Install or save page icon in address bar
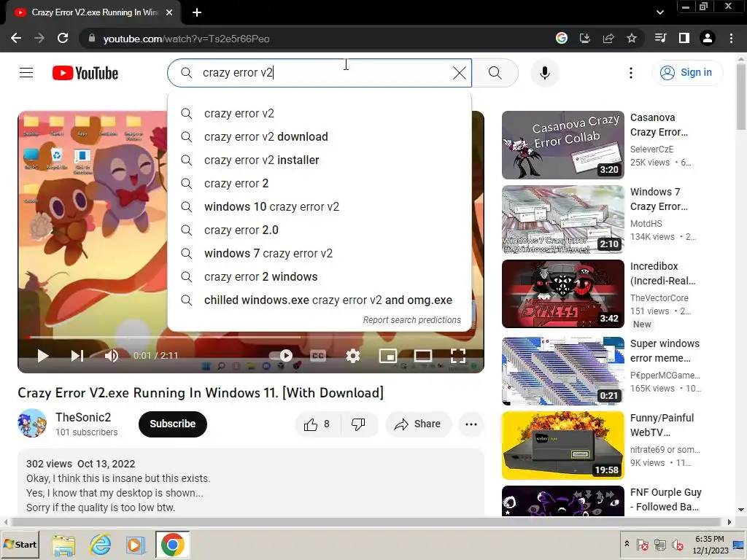747x560 pixels. coord(584,38)
